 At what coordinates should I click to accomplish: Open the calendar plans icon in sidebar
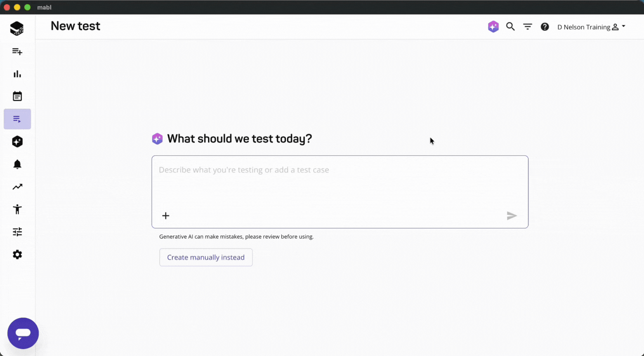point(17,96)
